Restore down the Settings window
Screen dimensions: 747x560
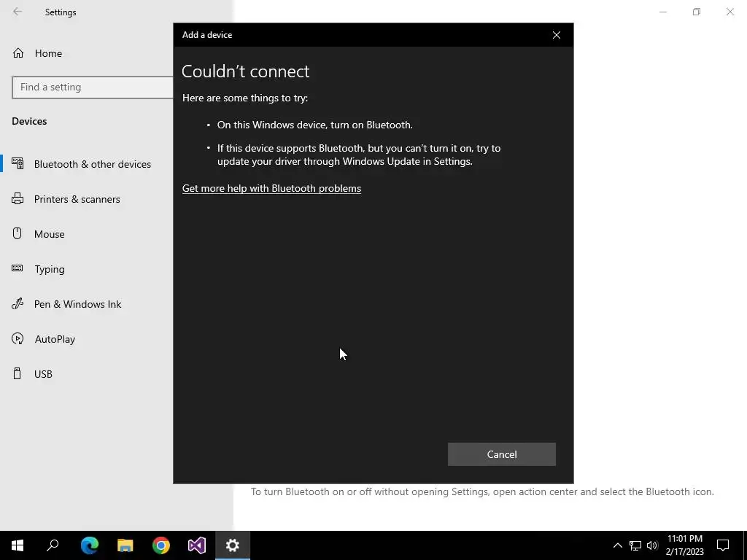(x=697, y=12)
